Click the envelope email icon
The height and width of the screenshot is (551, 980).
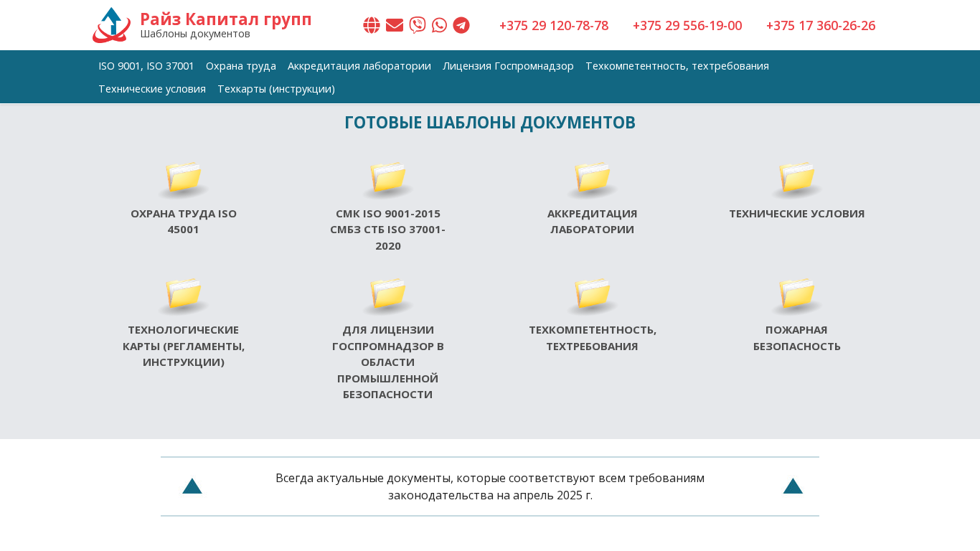(395, 25)
